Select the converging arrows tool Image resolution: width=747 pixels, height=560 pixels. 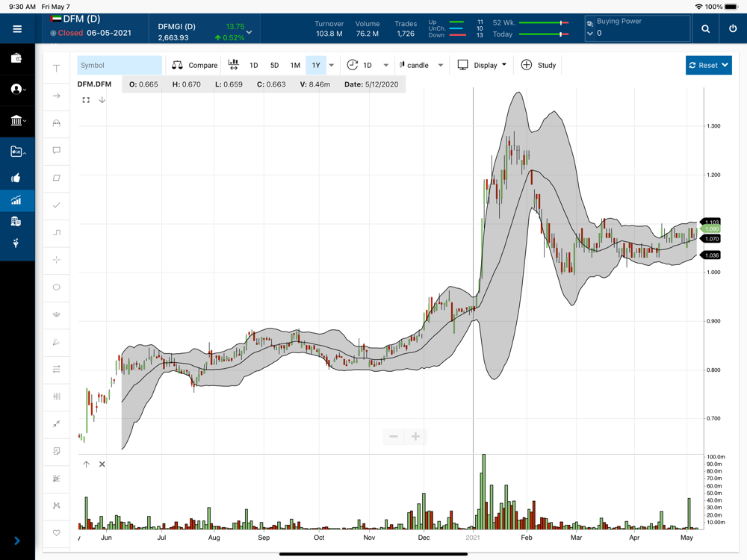click(57, 424)
